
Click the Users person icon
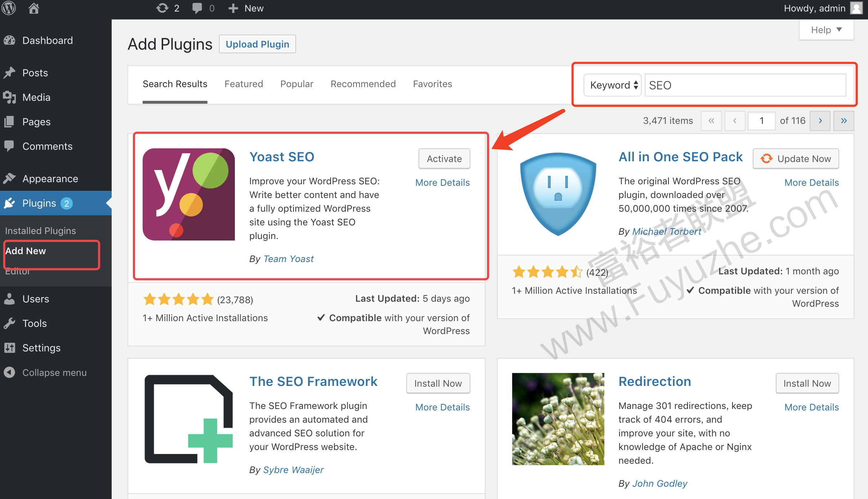10,299
